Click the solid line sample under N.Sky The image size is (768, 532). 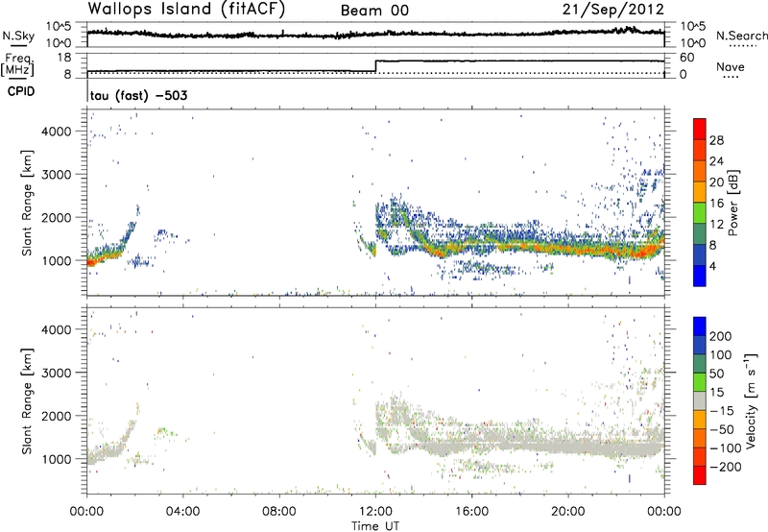pyautogui.click(x=18, y=46)
